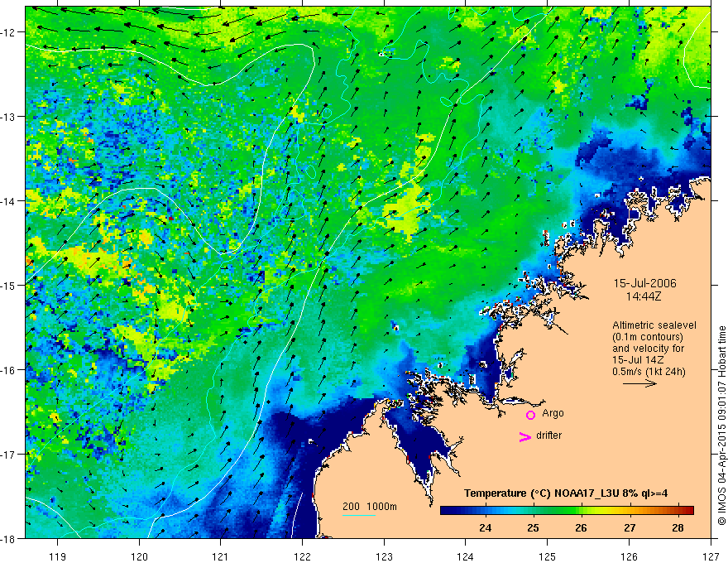This screenshot has width=728, height=563.
Task: Click latitude axis label -17
Action: point(8,455)
